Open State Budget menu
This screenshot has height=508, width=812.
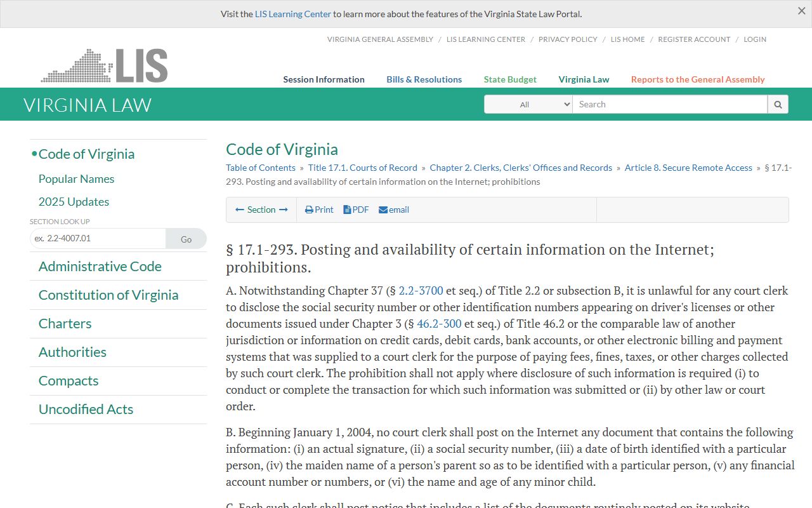pos(510,79)
